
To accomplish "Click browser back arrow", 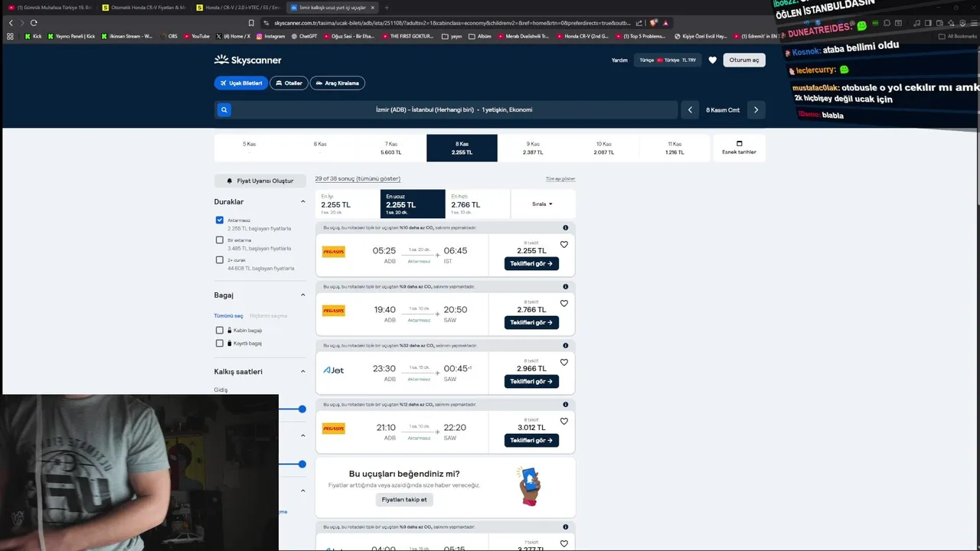I will (x=11, y=23).
